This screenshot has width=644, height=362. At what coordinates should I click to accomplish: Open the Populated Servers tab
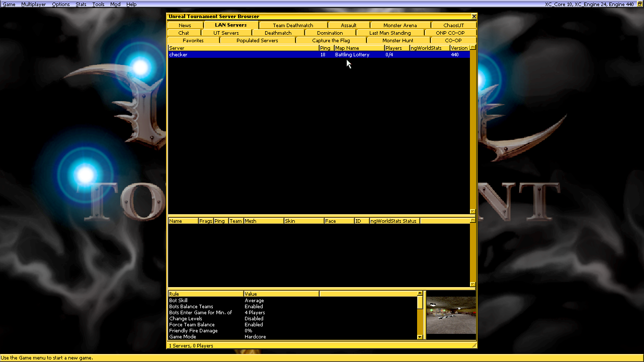[x=258, y=40]
